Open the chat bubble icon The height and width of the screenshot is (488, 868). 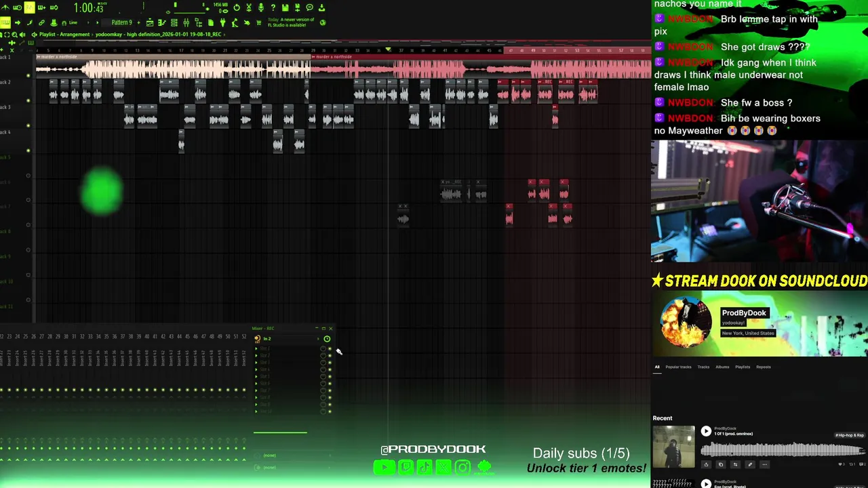click(x=309, y=7)
